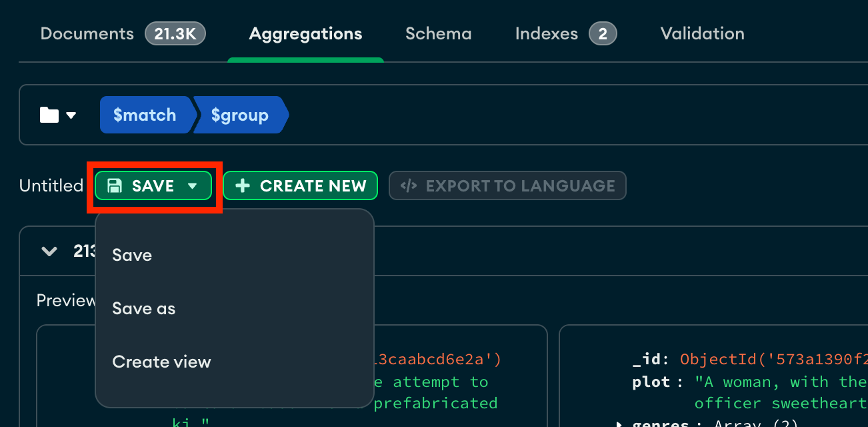Choose Create view from the menu
Image resolution: width=868 pixels, height=427 pixels.
click(x=161, y=362)
